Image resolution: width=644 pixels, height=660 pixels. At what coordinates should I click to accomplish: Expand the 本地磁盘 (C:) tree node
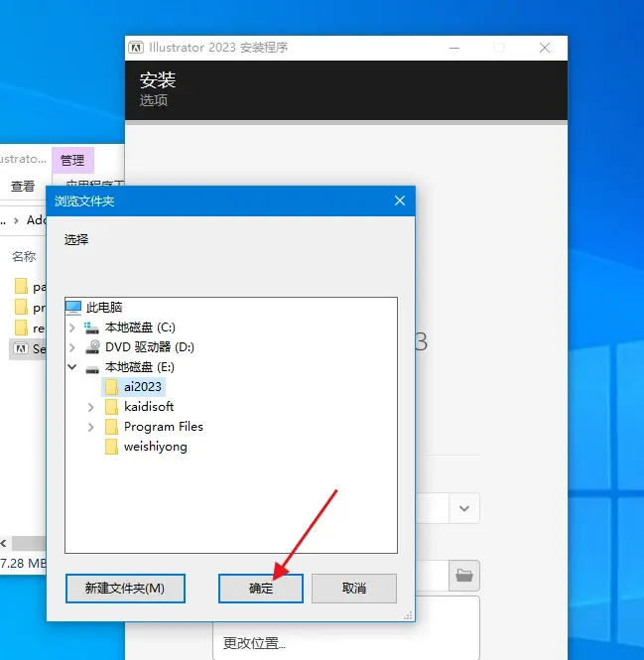point(72,328)
